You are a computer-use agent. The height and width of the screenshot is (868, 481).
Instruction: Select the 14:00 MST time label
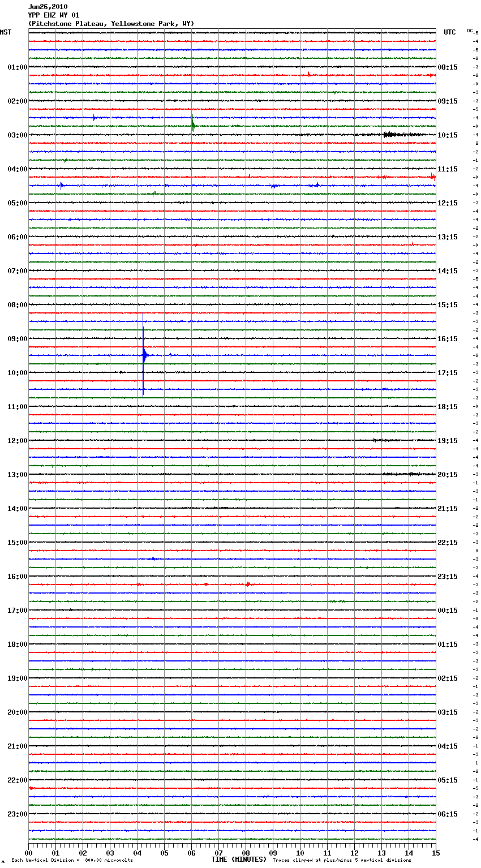coord(17,509)
